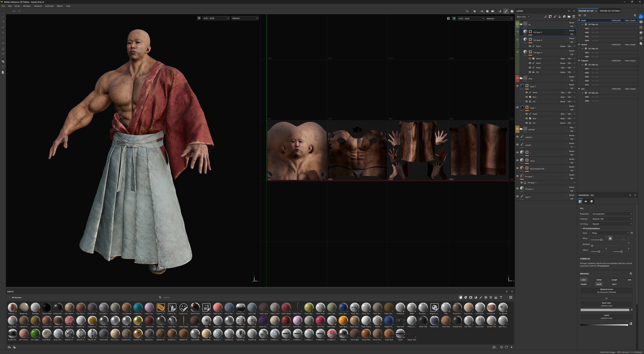Image resolution: width=644 pixels, height=354 pixels.
Task: Click the camera screenshot icon
Action: tap(512, 11)
